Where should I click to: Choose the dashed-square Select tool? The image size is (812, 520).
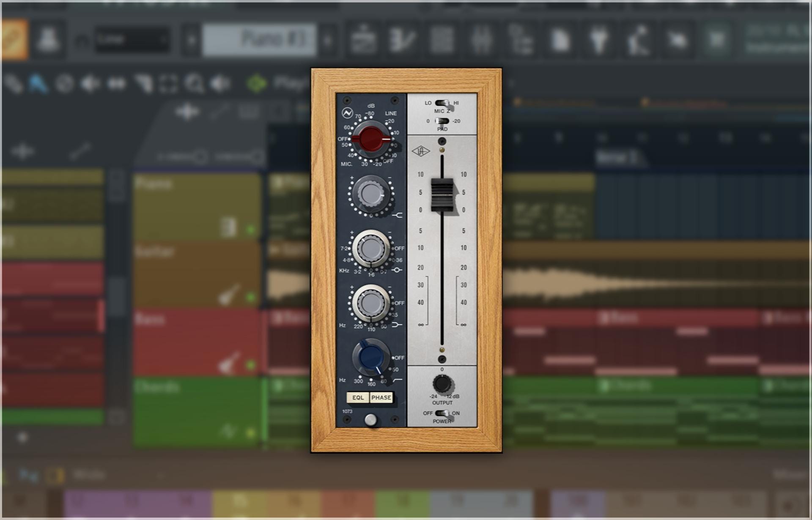pyautogui.click(x=168, y=84)
